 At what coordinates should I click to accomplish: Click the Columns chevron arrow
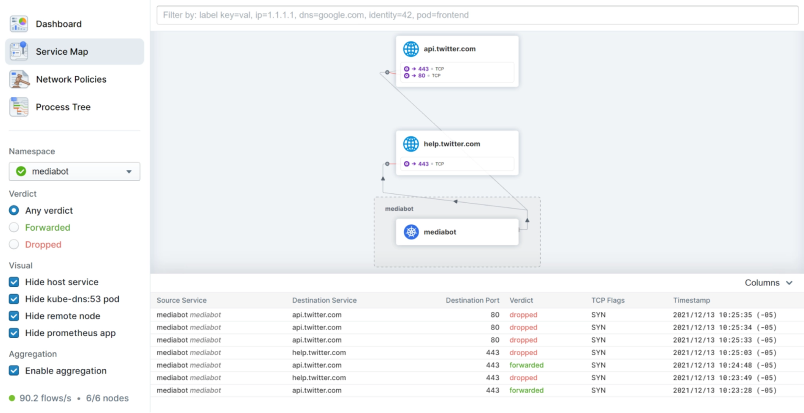pyautogui.click(x=789, y=283)
